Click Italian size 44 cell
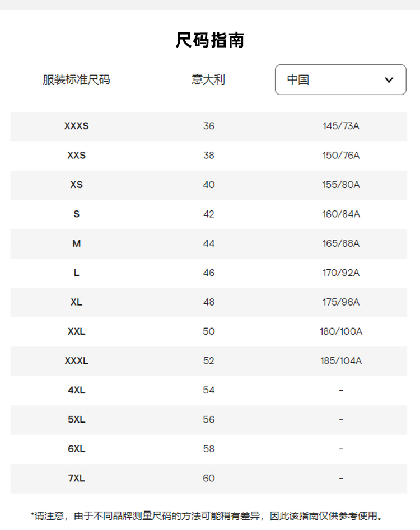The width and height of the screenshot is (420, 530). 209,243
